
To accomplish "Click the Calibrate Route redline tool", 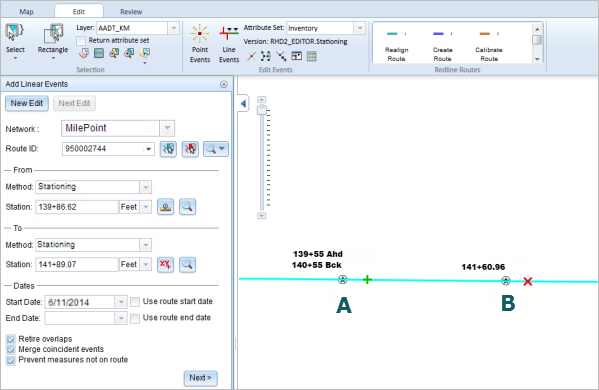I will (x=489, y=45).
